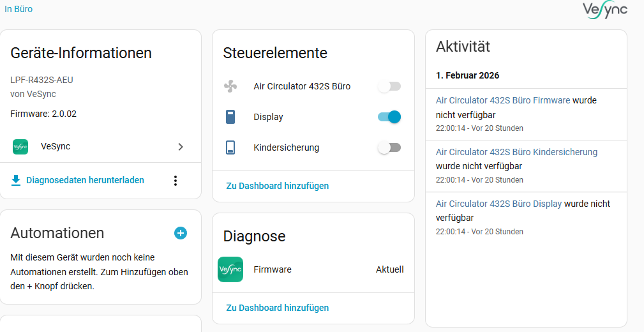Click the VeSync logo at top right
644x332 pixels.
[604, 10]
